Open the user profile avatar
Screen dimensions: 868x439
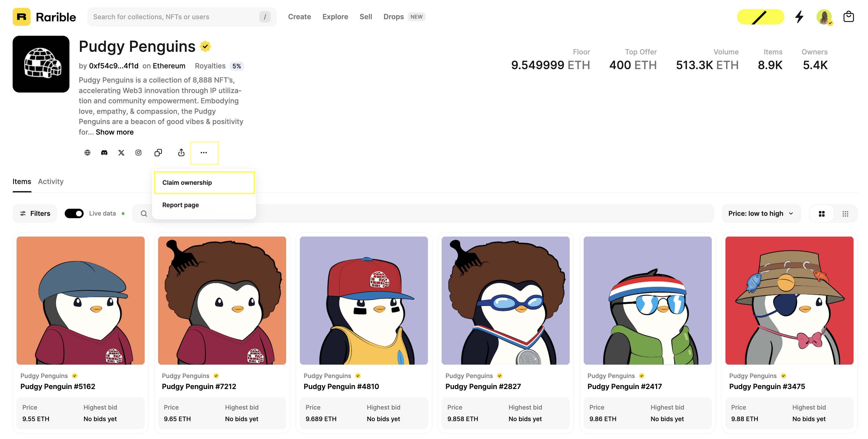coord(824,17)
